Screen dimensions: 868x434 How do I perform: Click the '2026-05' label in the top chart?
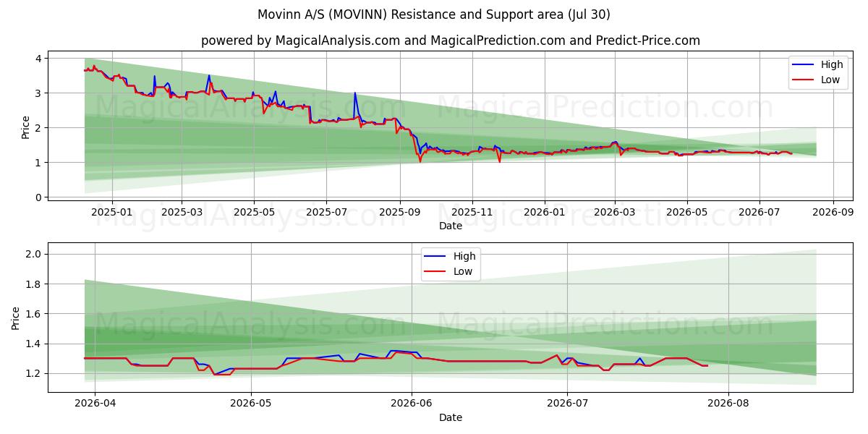[x=687, y=213]
